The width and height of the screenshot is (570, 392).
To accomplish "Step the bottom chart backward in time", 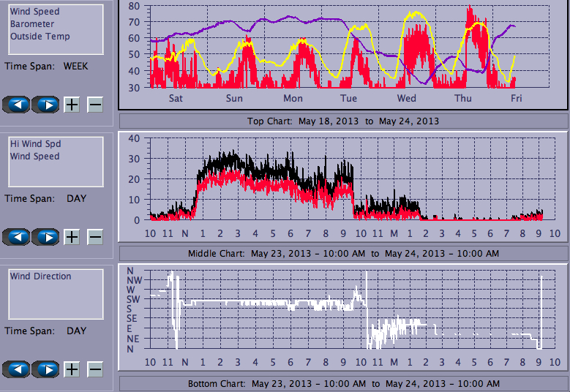I will [17, 369].
